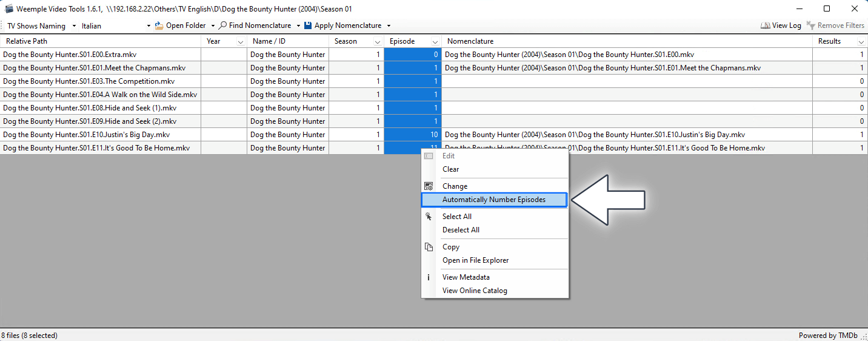
Task: Click the Results column header label
Action: pos(829,41)
